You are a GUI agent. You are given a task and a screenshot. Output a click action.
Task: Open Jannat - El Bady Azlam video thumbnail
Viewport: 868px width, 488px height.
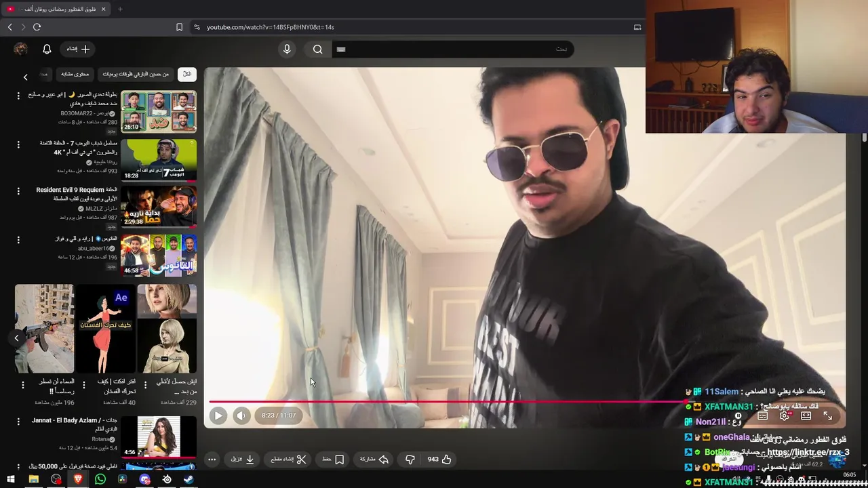(159, 437)
